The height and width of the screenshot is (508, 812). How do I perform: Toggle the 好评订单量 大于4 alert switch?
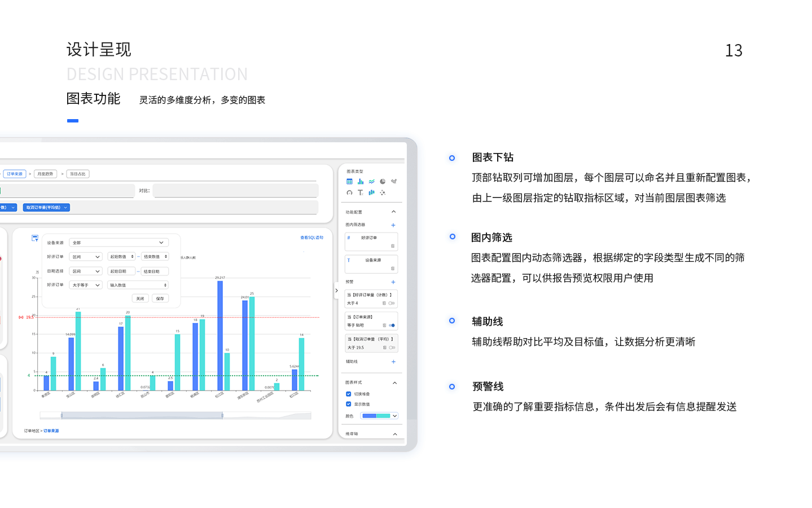(392, 303)
